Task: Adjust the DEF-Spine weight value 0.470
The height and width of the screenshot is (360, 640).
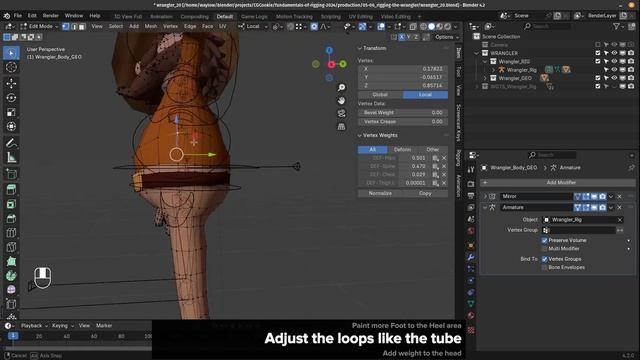Action: [x=414, y=166]
